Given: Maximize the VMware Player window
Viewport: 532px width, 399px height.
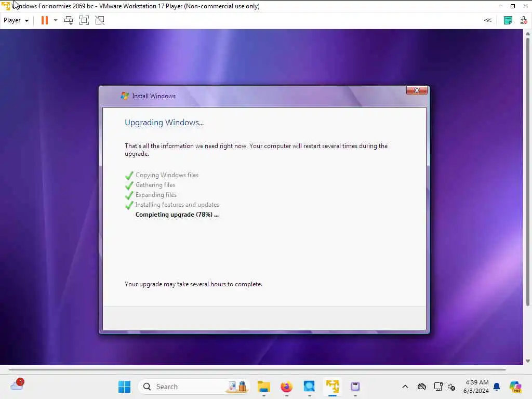Looking at the screenshot, I should pos(513,6).
